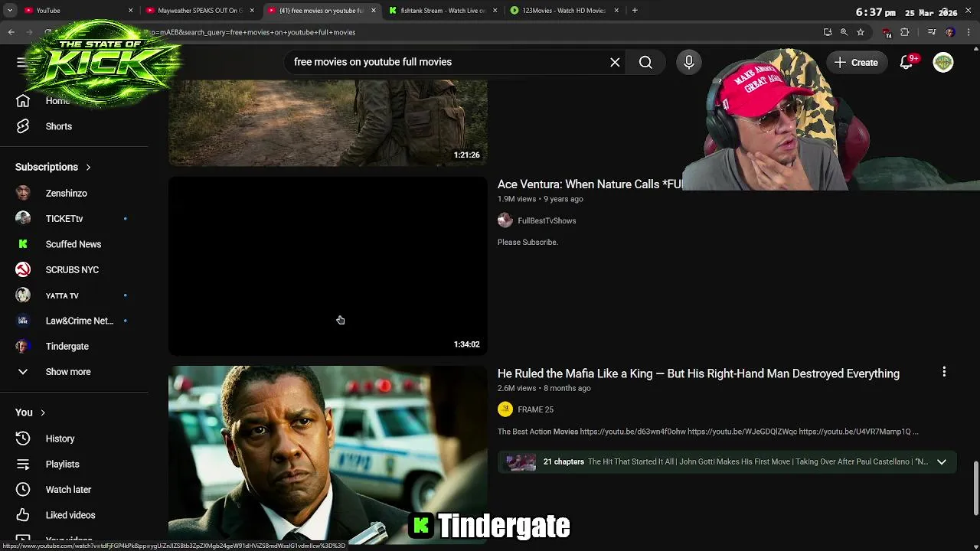Click the Mafia movie thumbnail

pyautogui.click(x=328, y=455)
